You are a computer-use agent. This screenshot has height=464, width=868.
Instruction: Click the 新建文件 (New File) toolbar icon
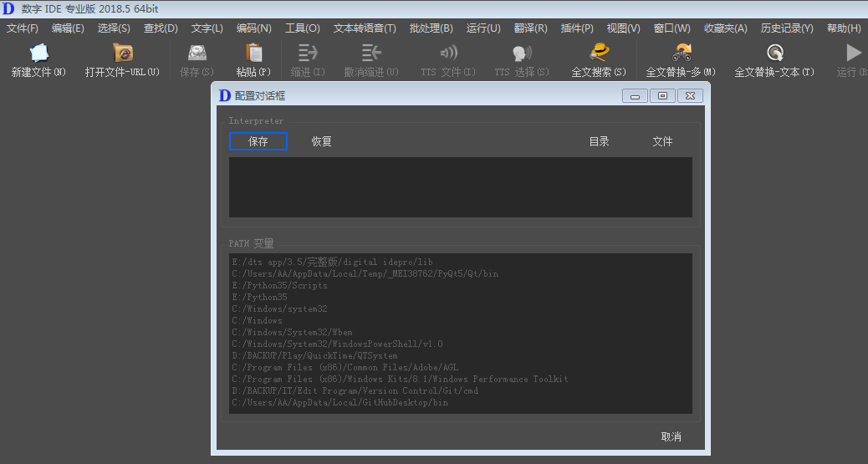pos(38,54)
